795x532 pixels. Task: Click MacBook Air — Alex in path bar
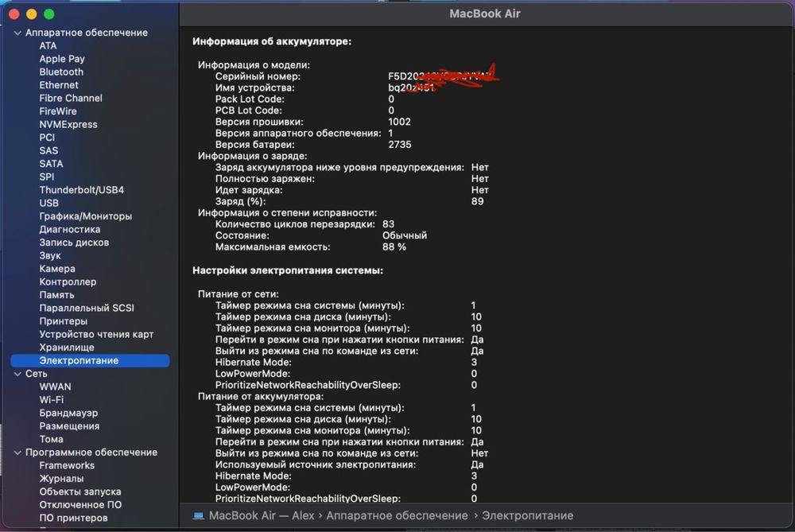click(x=262, y=516)
